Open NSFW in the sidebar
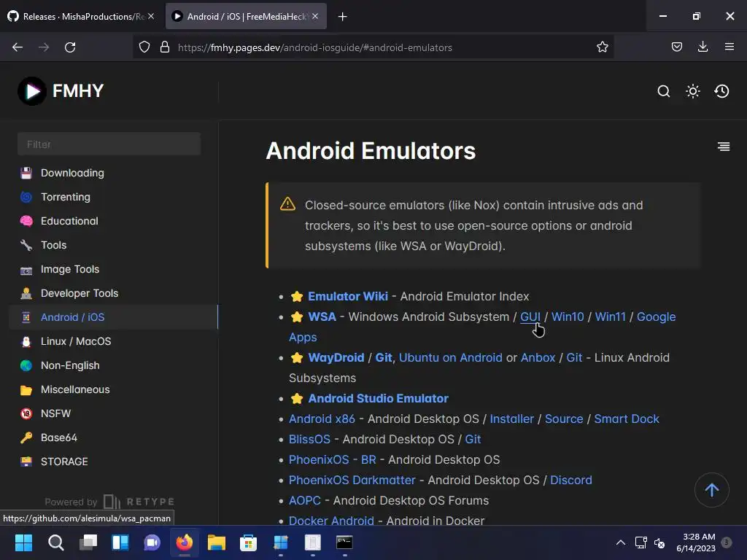 click(55, 413)
